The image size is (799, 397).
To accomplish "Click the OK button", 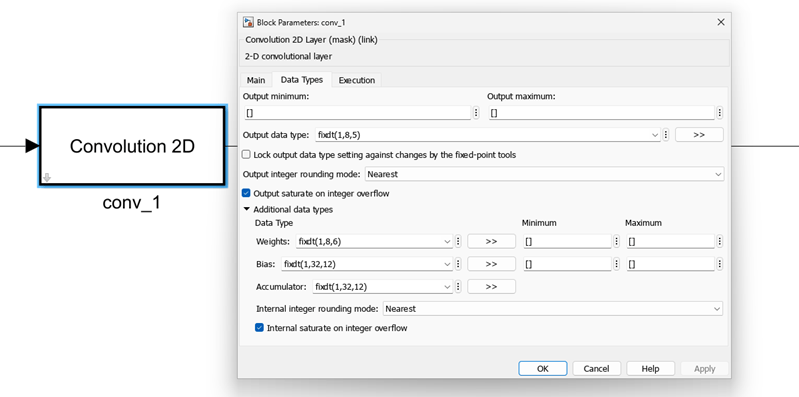I will pyautogui.click(x=543, y=368).
